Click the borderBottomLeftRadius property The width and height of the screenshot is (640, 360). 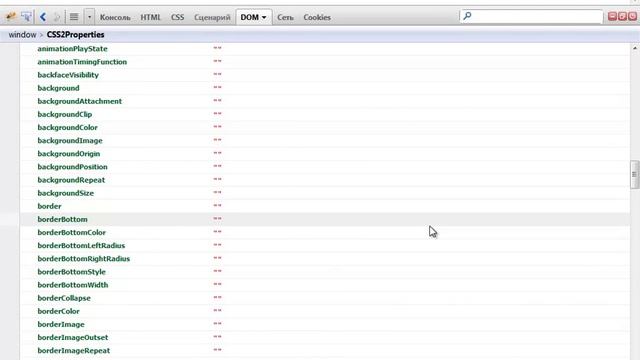click(81, 245)
